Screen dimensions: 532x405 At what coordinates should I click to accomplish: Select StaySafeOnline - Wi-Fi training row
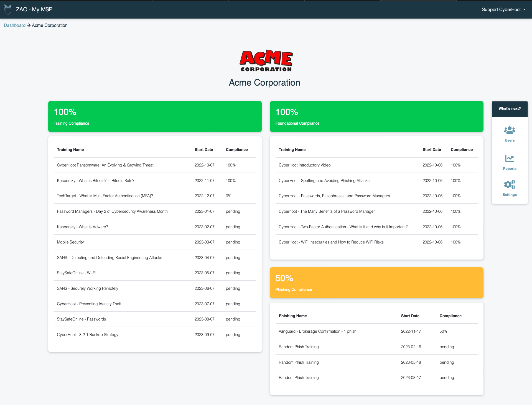click(x=155, y=273)
